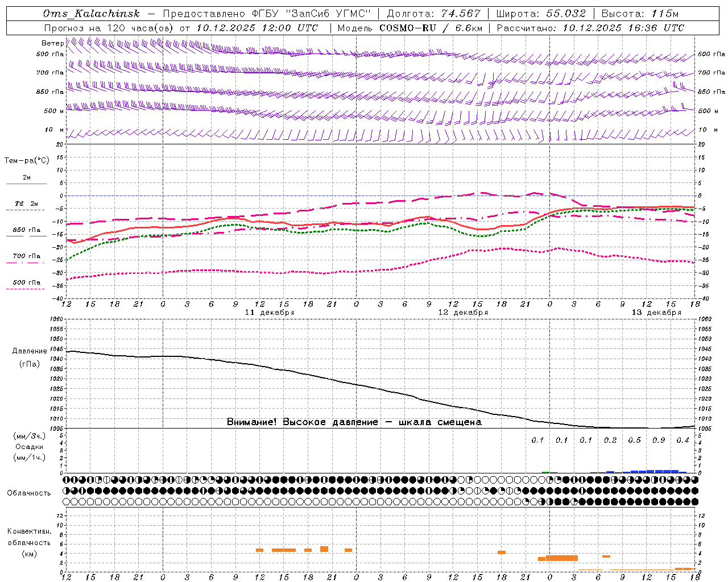Click the legend line under temperature '700 гПа'
This screenshot has height=582, width=728.
pos(26,263)
